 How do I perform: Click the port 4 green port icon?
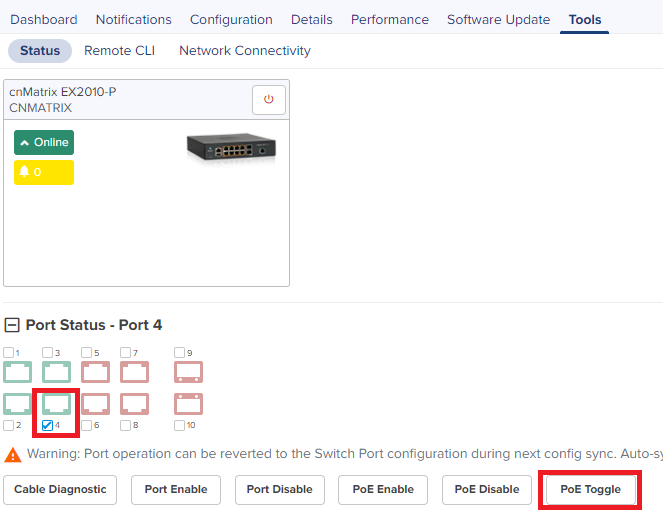coord(56,404)
